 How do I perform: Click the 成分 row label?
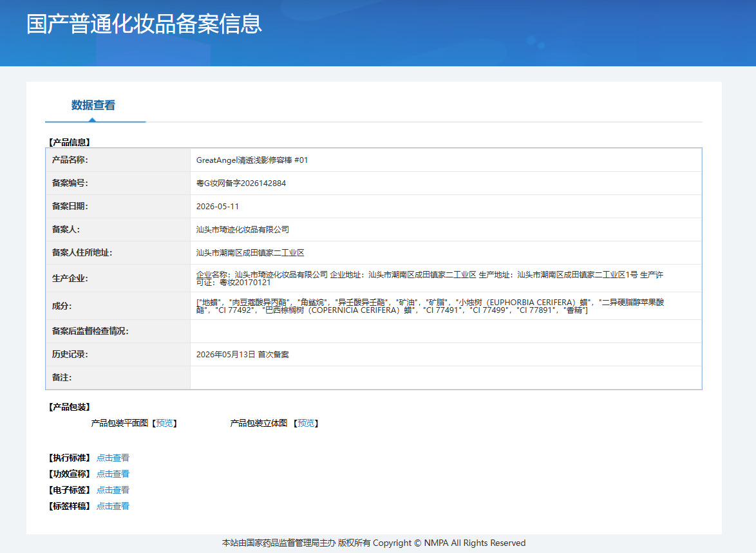[x=62, y=306]
